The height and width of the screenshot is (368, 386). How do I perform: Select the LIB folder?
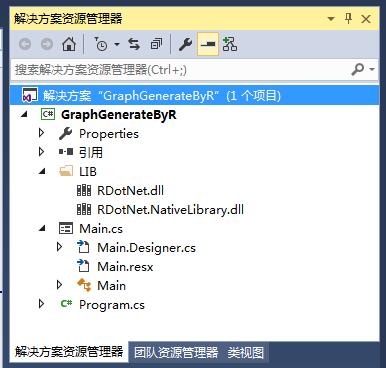[88, 172]
